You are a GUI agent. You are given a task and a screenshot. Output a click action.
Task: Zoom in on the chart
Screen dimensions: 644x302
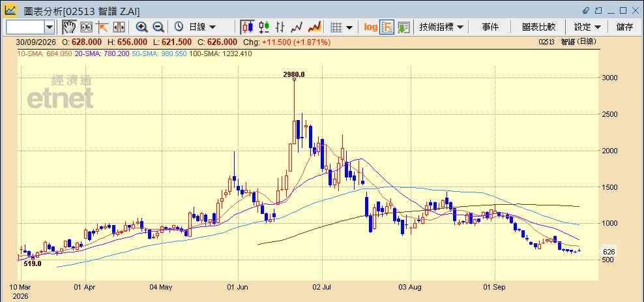tap(141, 27)
